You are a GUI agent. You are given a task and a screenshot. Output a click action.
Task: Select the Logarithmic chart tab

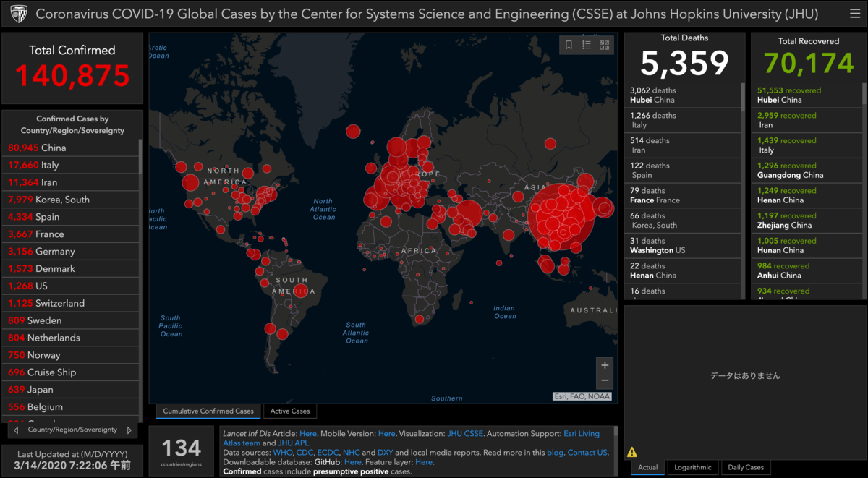click(693, 467)
